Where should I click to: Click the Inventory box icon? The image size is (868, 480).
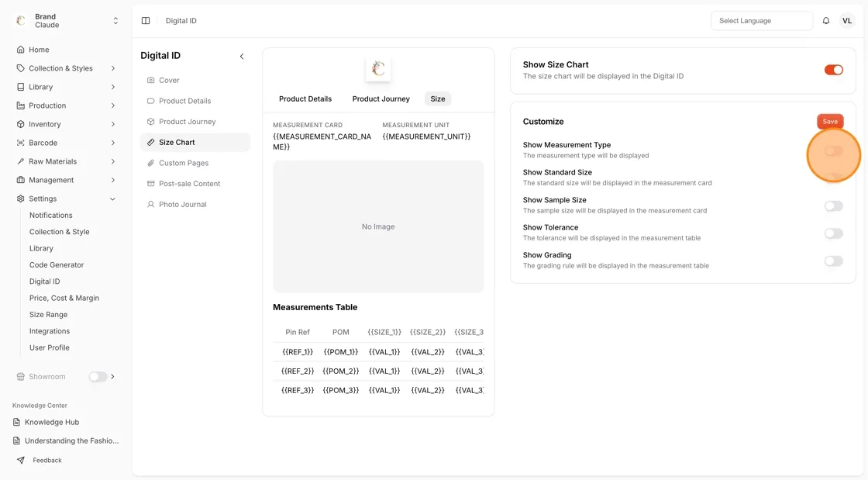tap(20, 124)
